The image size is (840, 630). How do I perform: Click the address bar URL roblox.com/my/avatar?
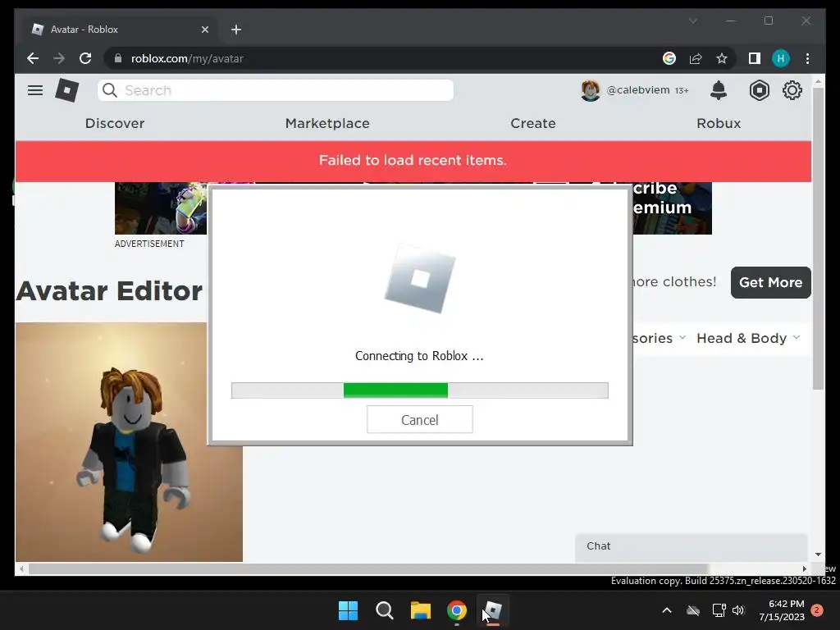[187, 58]
